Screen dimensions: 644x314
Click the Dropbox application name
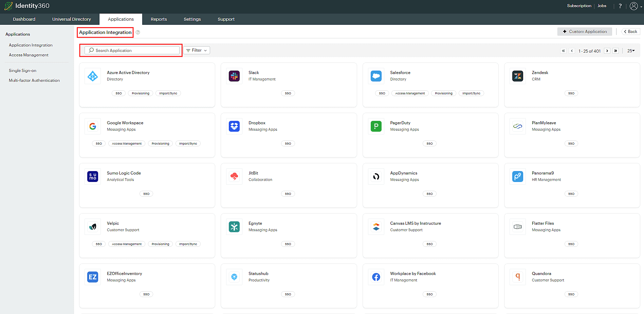[257, 123]
